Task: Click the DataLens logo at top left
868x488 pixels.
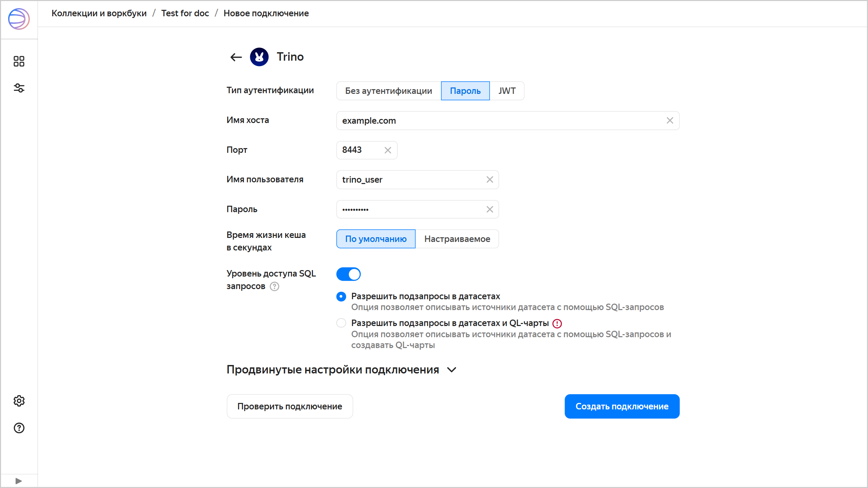Action: (19, 19)
